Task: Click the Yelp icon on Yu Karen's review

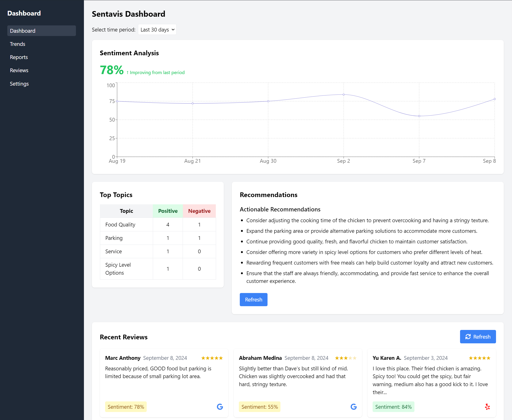Action: (487, 407)
